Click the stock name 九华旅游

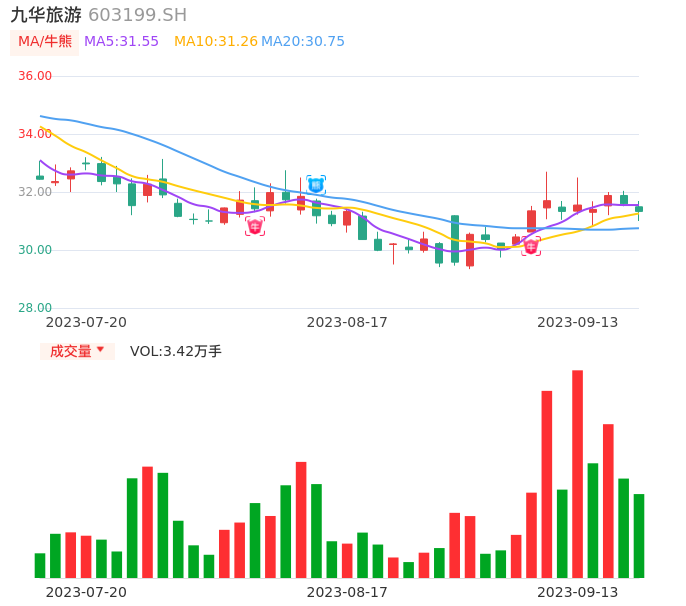(46, 15)
